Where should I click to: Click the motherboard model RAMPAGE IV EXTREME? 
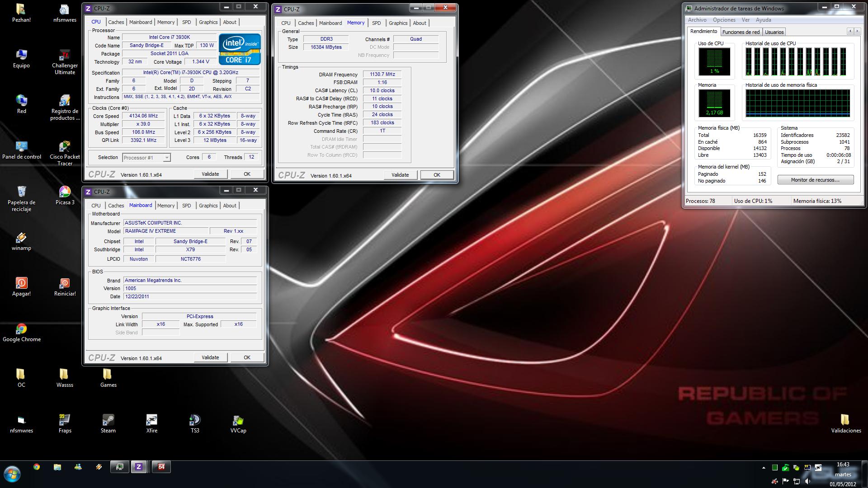pyautogui.click(x=166, y=231)
